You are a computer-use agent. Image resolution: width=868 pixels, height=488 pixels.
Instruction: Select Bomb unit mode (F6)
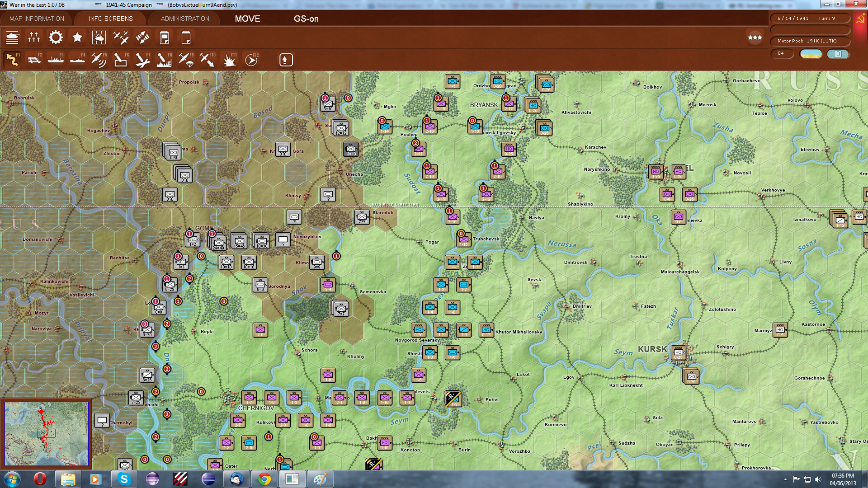[121, 60]
